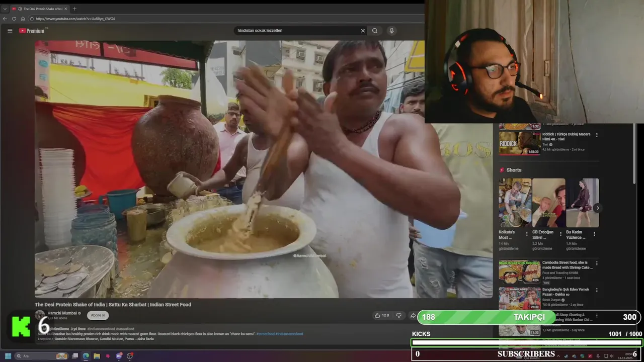This screenshot has width=644, height=362.
Task: Expand the tab list dropdown arrow
Action: pos(5,9)
